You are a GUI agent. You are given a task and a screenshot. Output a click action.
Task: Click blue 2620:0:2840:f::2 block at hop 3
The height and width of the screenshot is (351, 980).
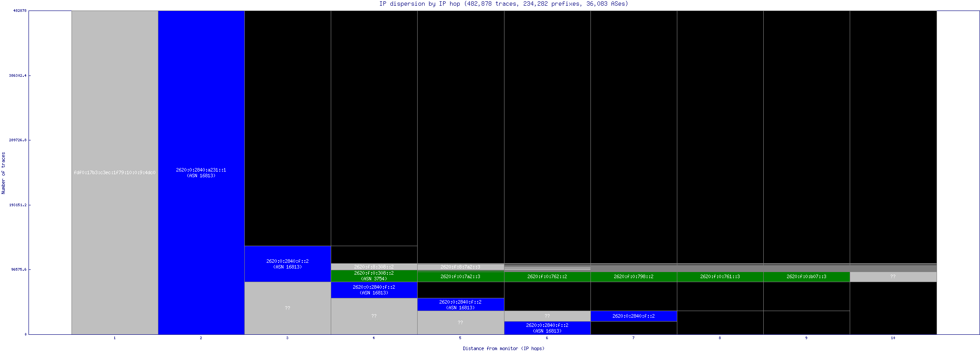point(287,264)
